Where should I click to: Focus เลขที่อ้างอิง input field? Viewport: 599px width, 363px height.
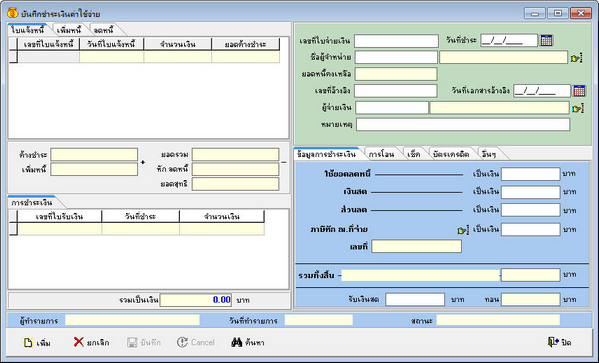396,91
